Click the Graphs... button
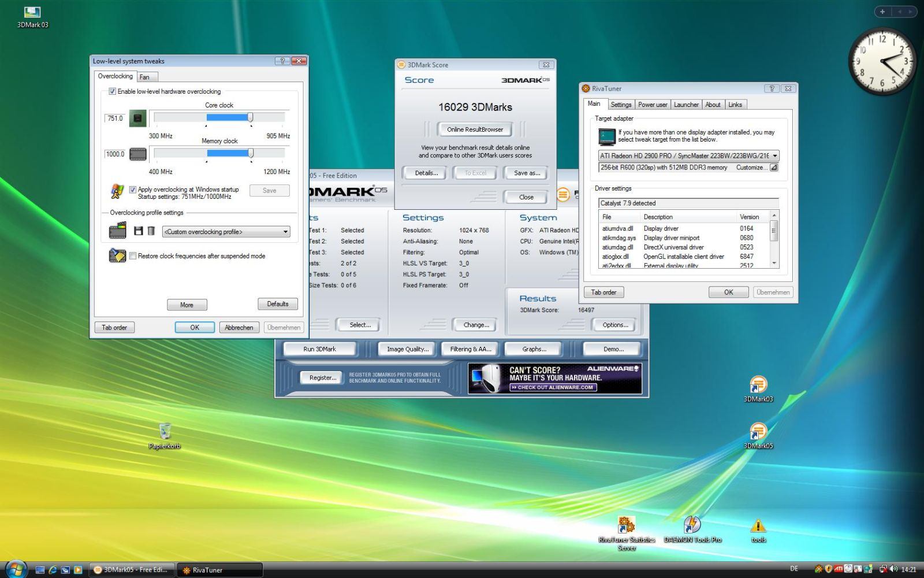Image resolution: width=924 pixels, height=578 pixels. pyautogui.click(x=534, y=349)
